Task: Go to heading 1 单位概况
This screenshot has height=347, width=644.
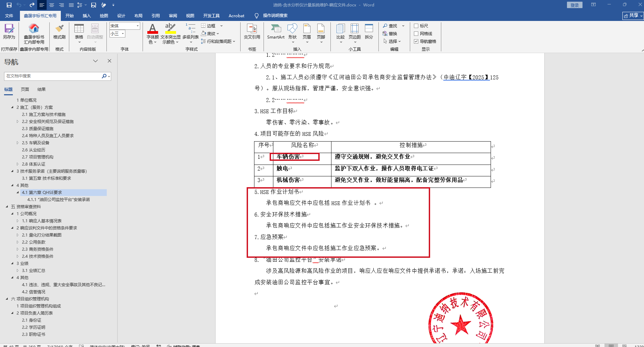Action: point(27,100)
